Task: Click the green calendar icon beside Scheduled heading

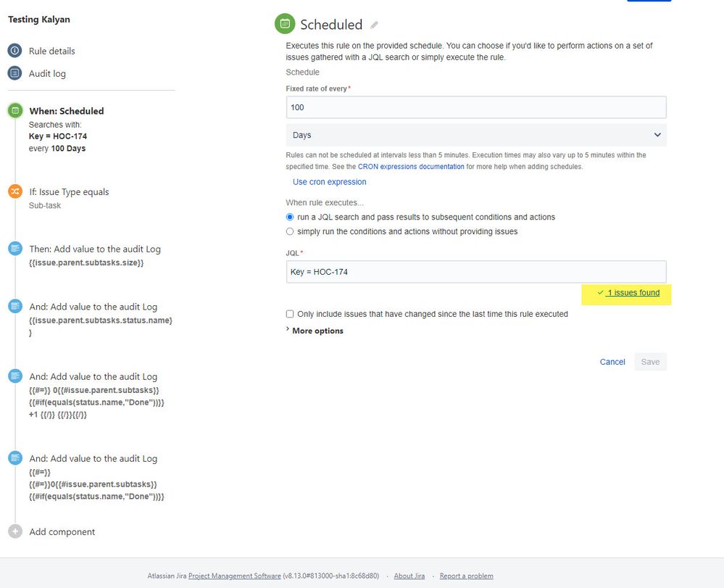Action: 285,24
